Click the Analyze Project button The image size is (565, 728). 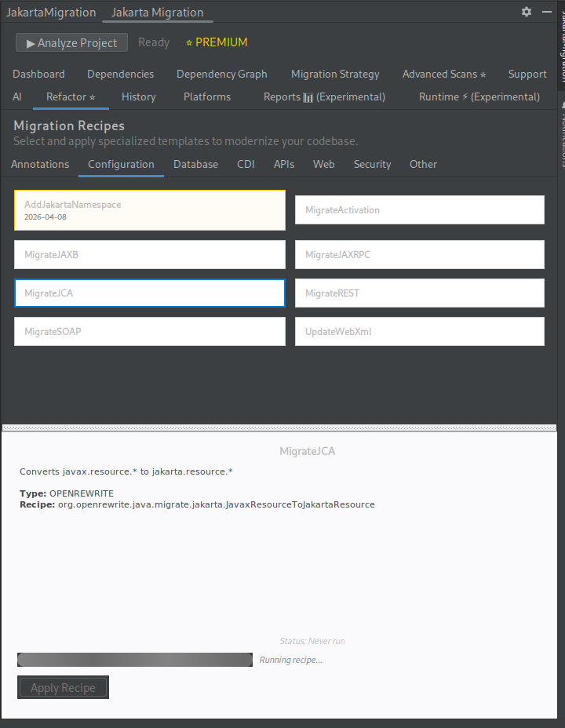71,42
